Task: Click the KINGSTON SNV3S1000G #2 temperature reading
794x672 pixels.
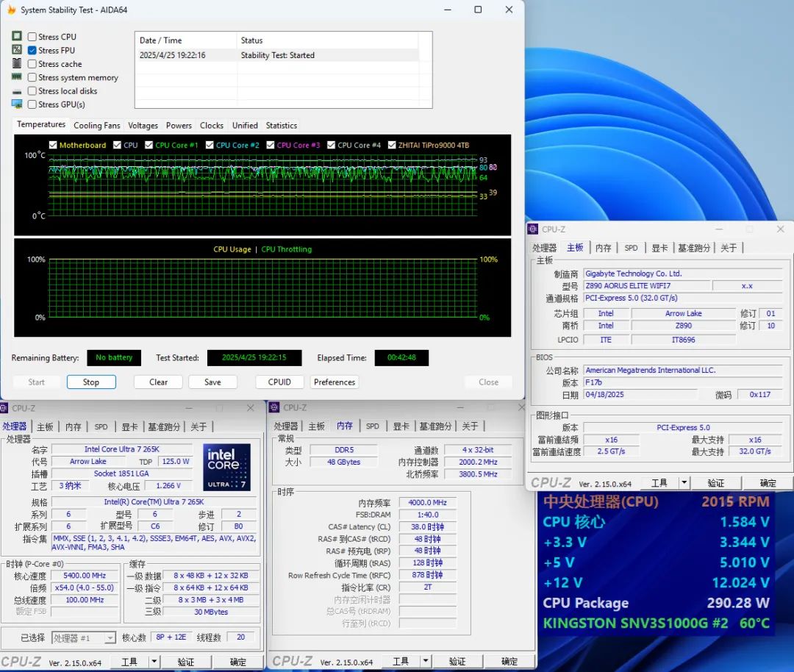Action: tap(656, 623)
